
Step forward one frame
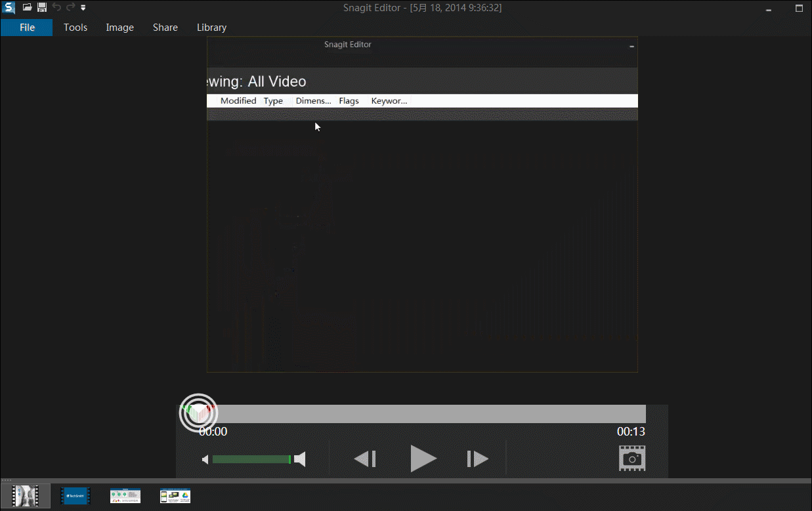tap(478, 459)
